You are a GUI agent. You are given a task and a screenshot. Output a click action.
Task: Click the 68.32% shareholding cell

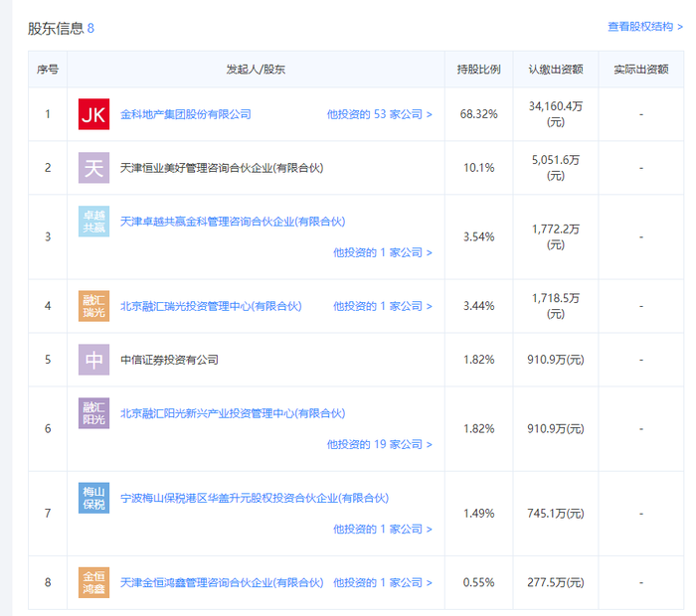(479, 114)
